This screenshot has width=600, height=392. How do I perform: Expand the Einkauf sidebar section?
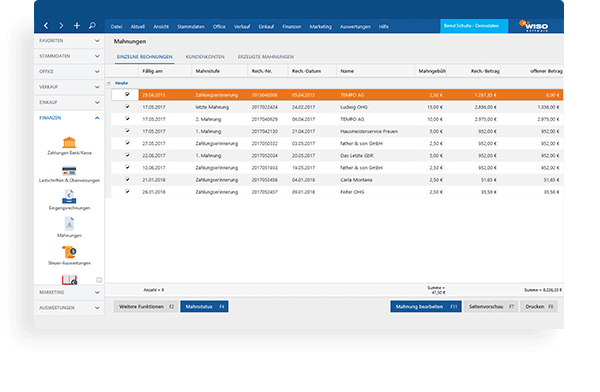69,102
